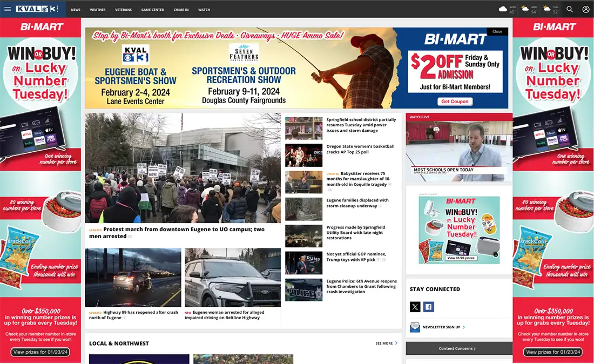Image resolution: width=594 pixels, height=364 pixels.
Task: Open the X (Twitter) social icon
Action: click(x=415, y=307)
